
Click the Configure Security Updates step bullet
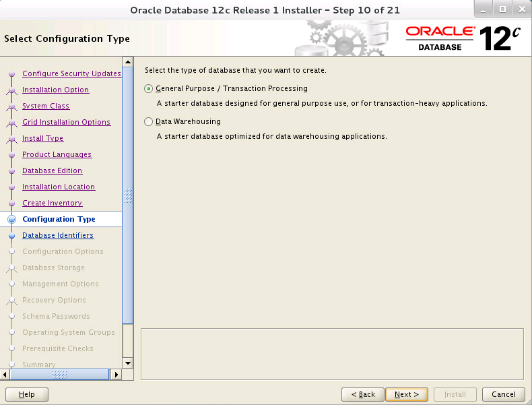coord(12,73)
